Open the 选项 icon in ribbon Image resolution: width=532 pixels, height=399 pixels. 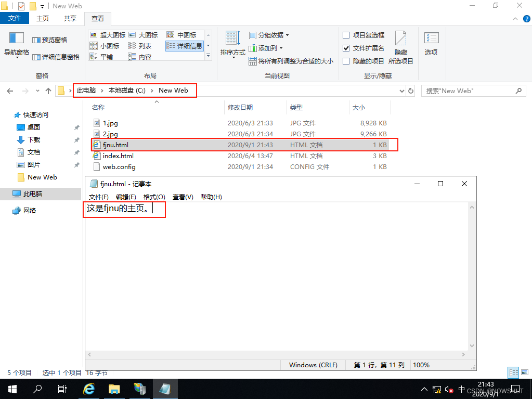(431, 44)
